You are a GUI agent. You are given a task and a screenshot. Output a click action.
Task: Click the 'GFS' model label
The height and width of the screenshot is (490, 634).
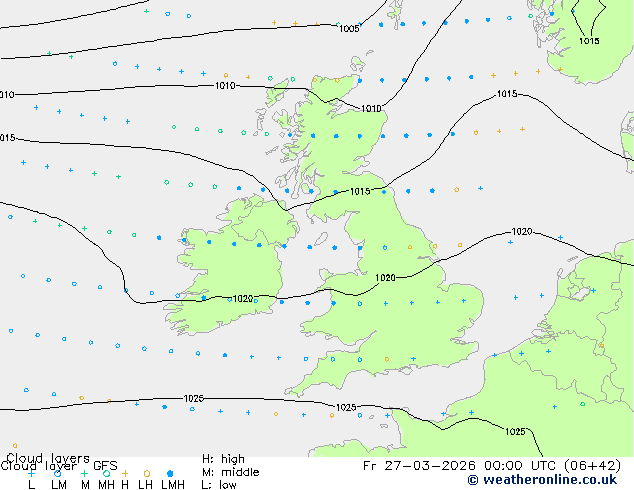click(105, 466)
